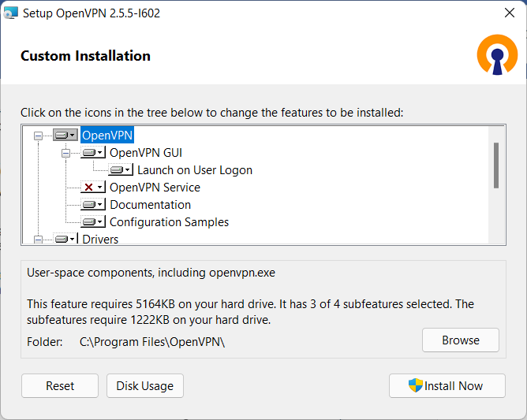This screenshot has width=527, height=420.
Task: Select the Configuration Samples tree item
Action: [x=169, y=222]
